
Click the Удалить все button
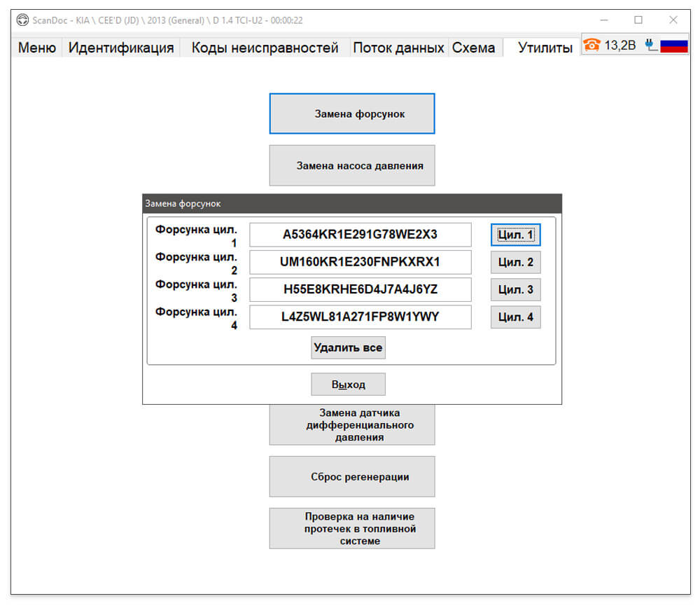pyautogui.click(x=348, y=347)
